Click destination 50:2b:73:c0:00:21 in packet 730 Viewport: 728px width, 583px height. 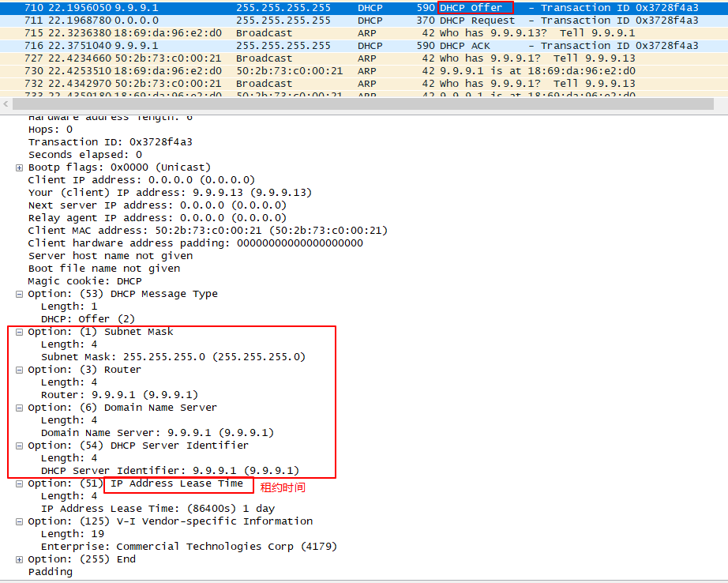(290, 71)
